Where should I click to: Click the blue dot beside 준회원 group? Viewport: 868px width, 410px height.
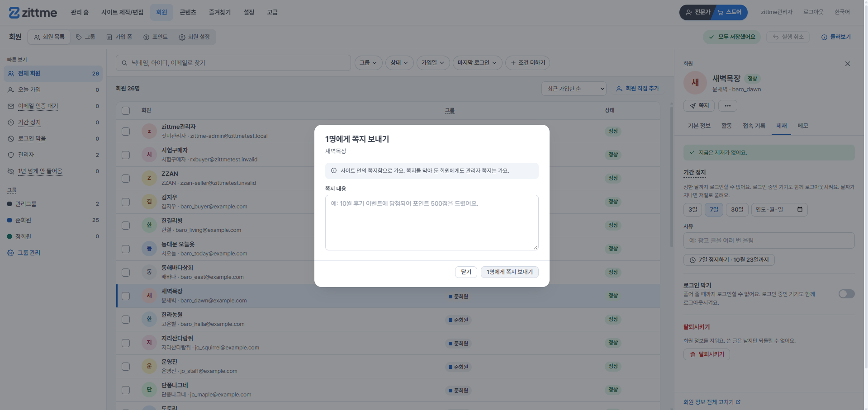click(10, 220)
